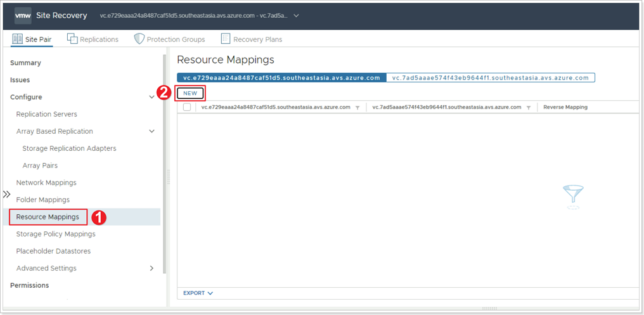The height and width of the screenshot is (315, 644).
Task: Open Advanced Settings in sidebar
Action: 46,268
